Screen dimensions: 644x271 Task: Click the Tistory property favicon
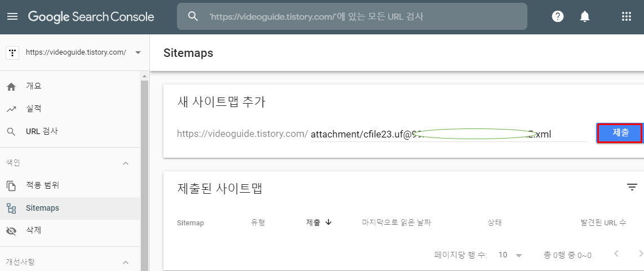coord(13,52)
